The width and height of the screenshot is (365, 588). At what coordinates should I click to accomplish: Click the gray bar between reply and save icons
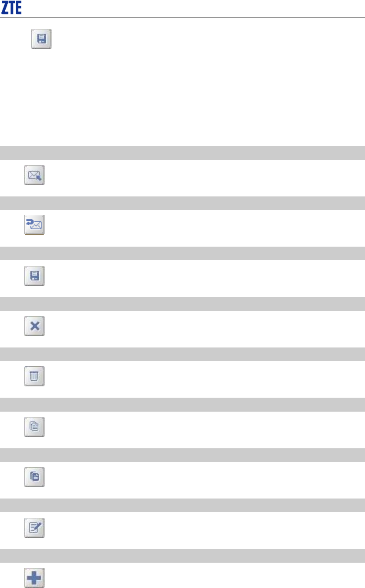182,253
